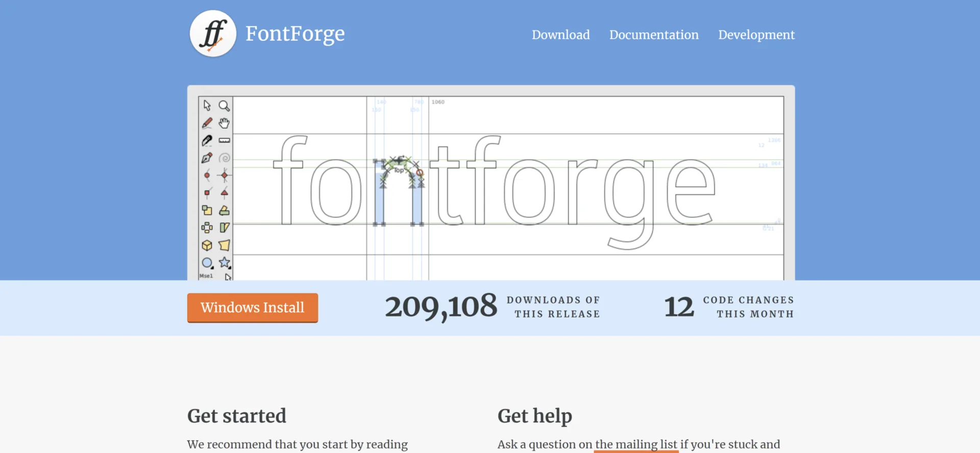The width and height of the screenshot is (980, 453).
Task: Open the Documentation page
Action: point(654,35)
